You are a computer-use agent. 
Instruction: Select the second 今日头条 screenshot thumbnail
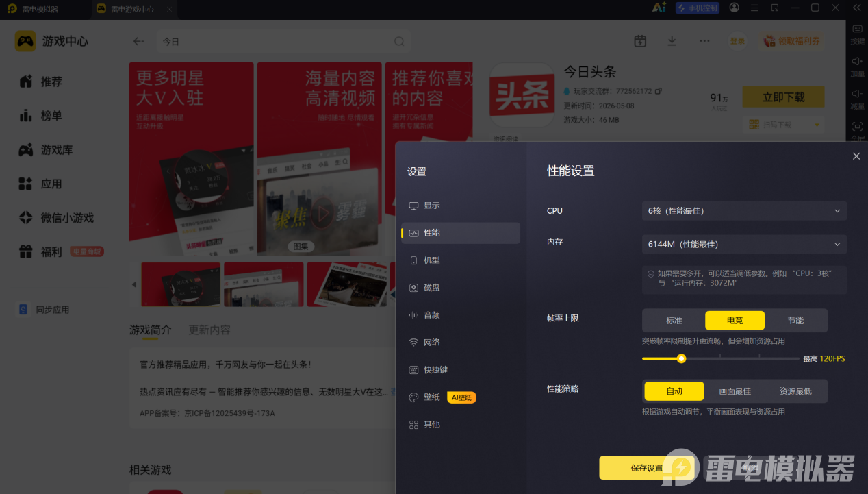264,284
